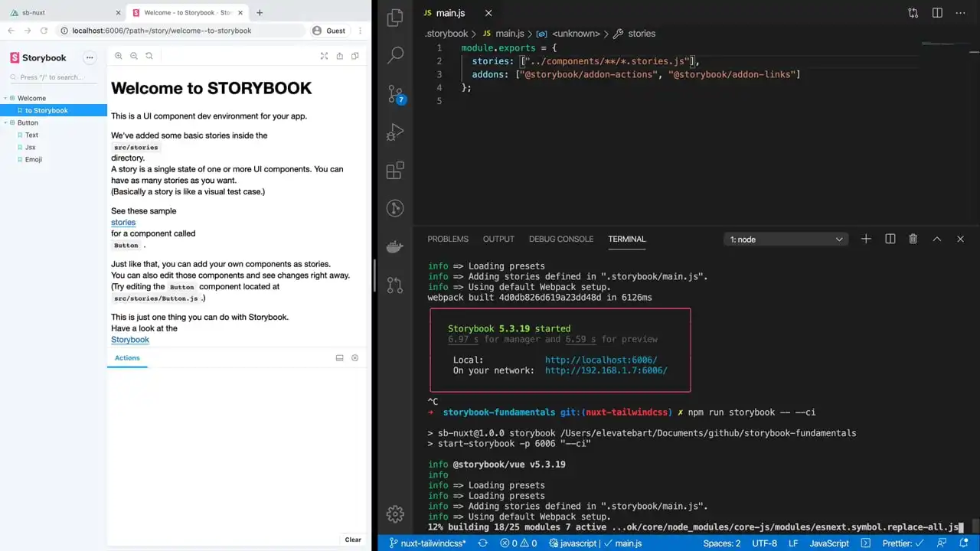980x551 pixels.
Task: Click the Storybook logo in sidebar
Action: (x=38, y=57)
